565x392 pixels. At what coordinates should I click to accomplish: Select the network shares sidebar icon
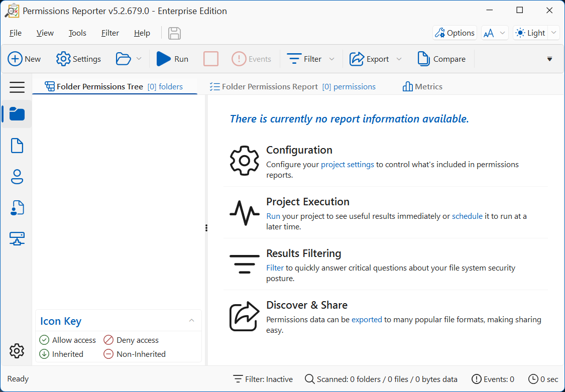tap(17, 239)
